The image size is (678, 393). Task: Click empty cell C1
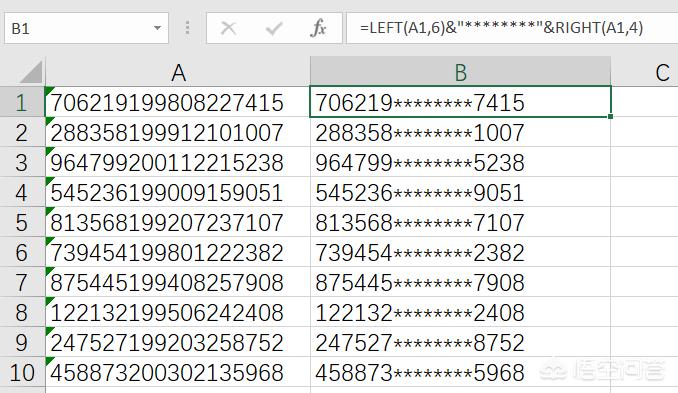(645, 102)
